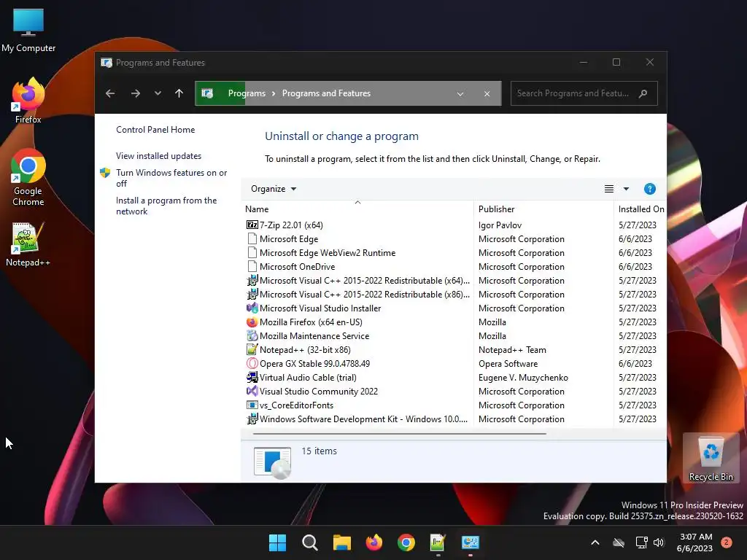
Task: Click Eugene V. Muzychenko publisher cell
Action: (523, 377)
